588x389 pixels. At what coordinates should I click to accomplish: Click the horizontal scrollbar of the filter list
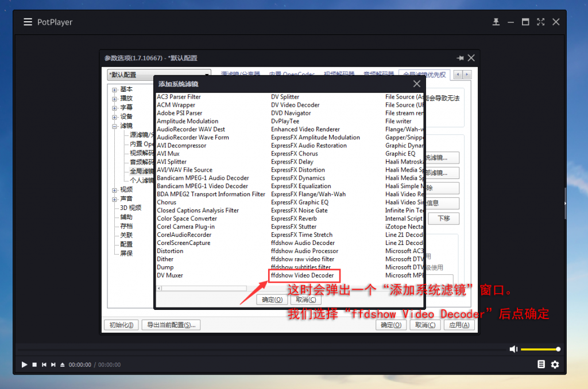[x=204, y=288]
